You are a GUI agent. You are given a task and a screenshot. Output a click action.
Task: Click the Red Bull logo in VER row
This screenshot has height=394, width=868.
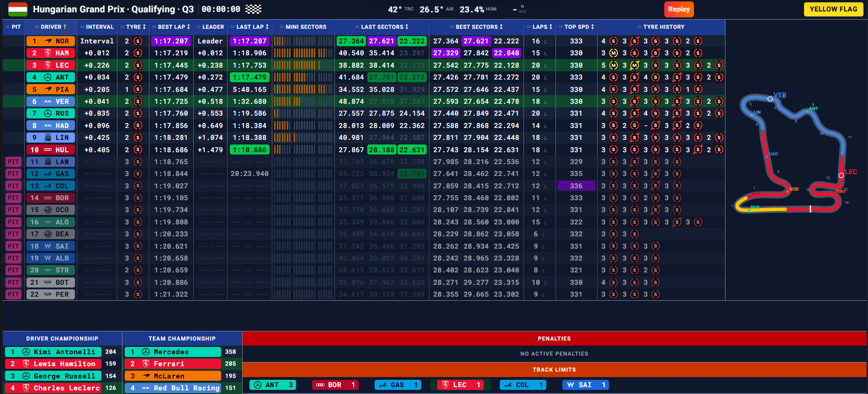[48, 101]
